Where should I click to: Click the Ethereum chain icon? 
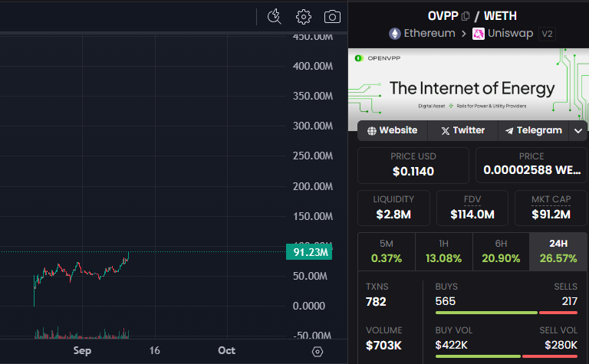394,34
